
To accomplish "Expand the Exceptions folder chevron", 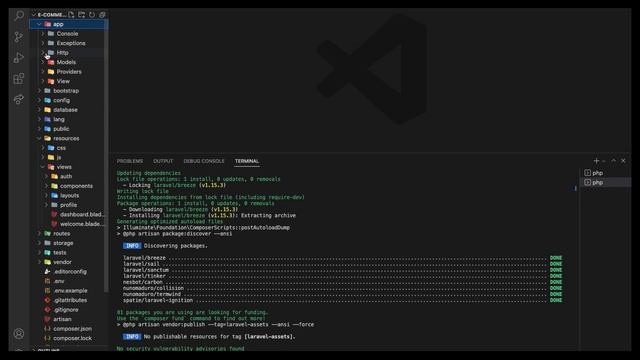I will pos(43,43).
